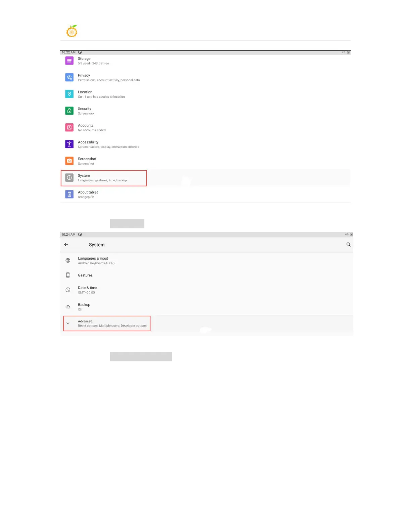This screenshot has width=411, height=532.
Task: Open the Privacy settings icon
Action: 69,77
